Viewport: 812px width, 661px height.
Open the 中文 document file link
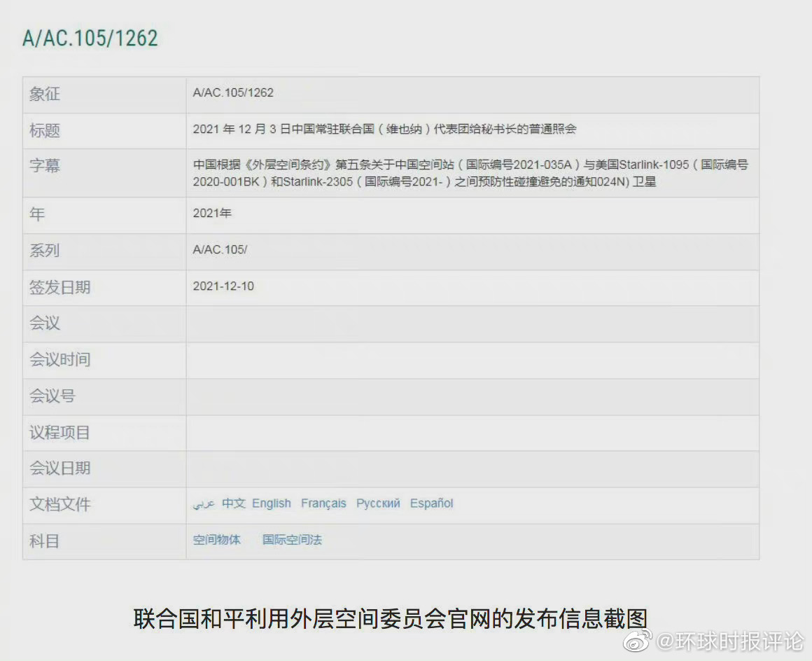point(234,503)
